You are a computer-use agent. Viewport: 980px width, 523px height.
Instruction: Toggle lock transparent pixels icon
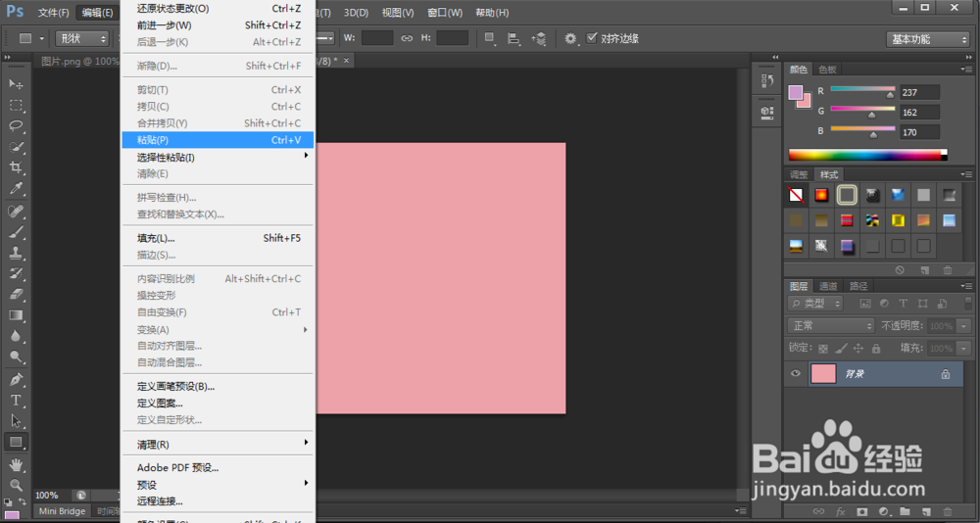click(x=823, y=349)
